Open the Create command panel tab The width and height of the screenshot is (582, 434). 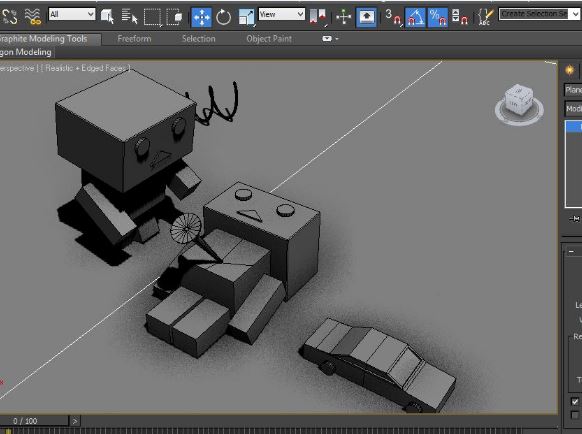569,70
